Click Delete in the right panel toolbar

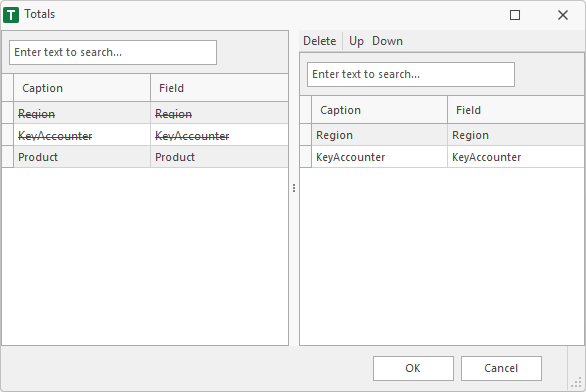coord(320,41)
